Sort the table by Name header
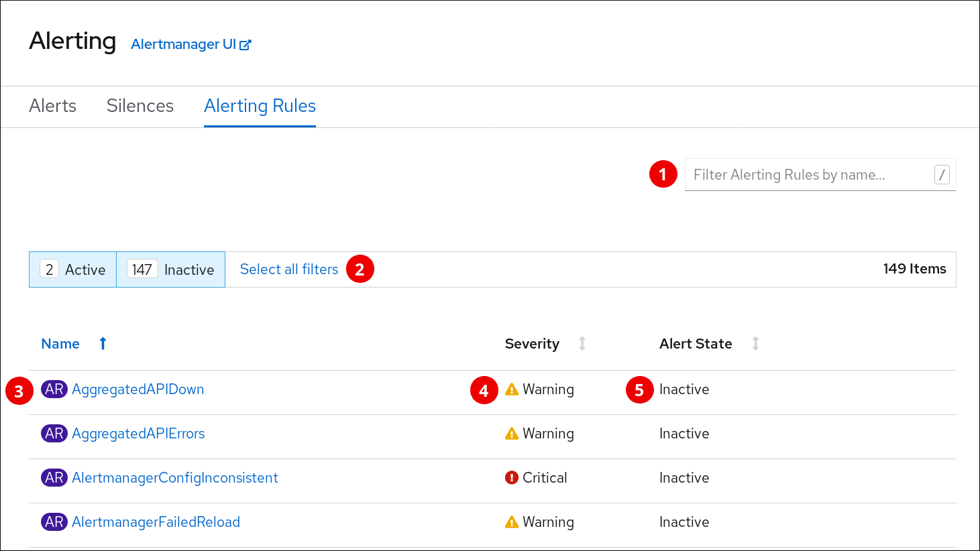Screen dimensions: 980x551 [60, 344]
